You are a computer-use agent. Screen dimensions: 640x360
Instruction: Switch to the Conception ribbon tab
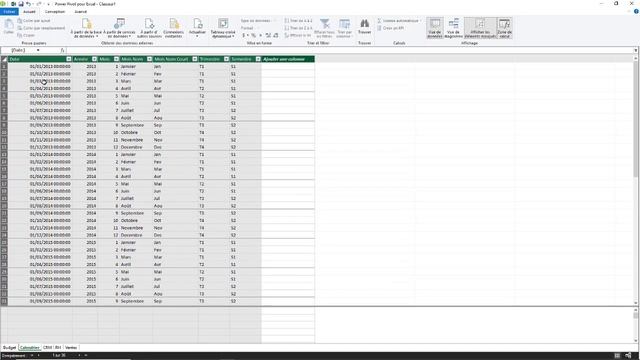coord(55,11)
